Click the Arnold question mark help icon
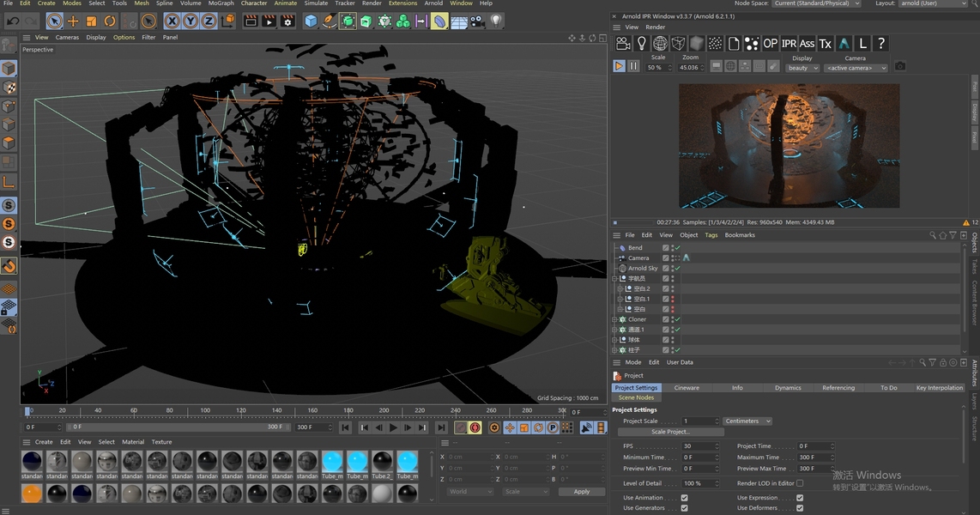 click(x=880, y=43)
